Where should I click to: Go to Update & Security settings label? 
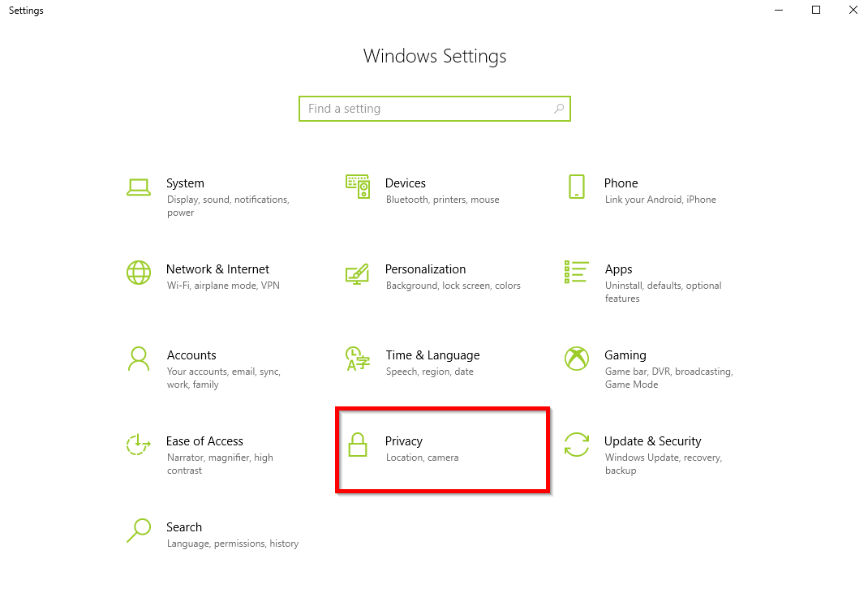652,441
